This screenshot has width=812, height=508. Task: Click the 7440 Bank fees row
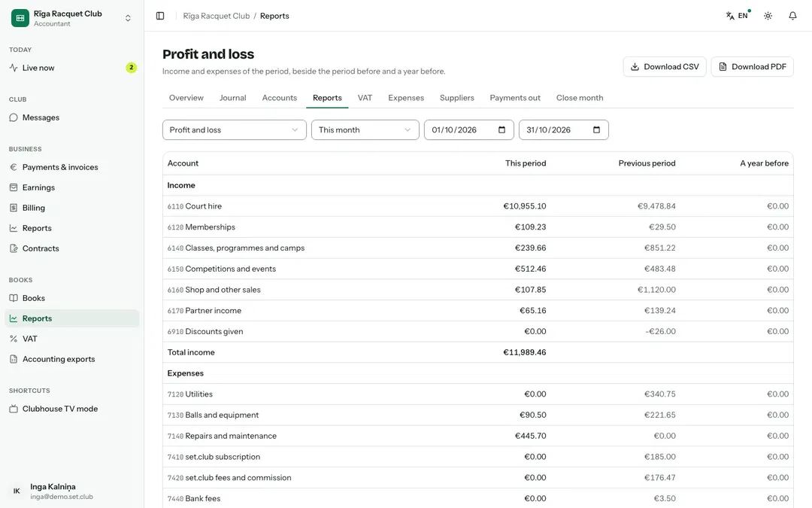pyautogui.click(x=478, y=498)
